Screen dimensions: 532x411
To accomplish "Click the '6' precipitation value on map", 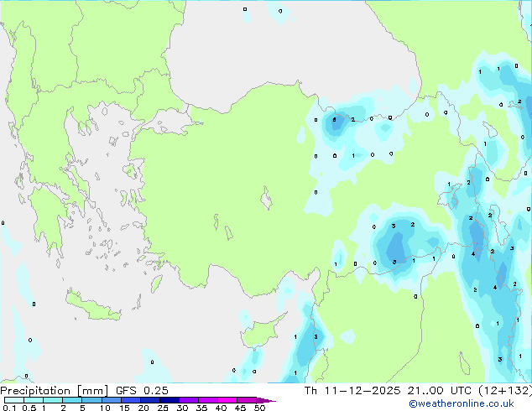I will [334, 120].
